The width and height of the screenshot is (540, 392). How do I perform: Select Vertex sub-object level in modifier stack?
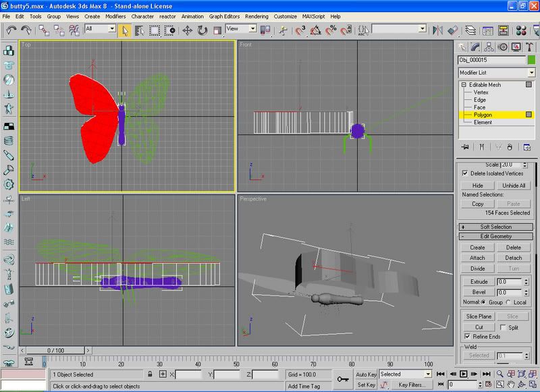click(x=481, y=92)
